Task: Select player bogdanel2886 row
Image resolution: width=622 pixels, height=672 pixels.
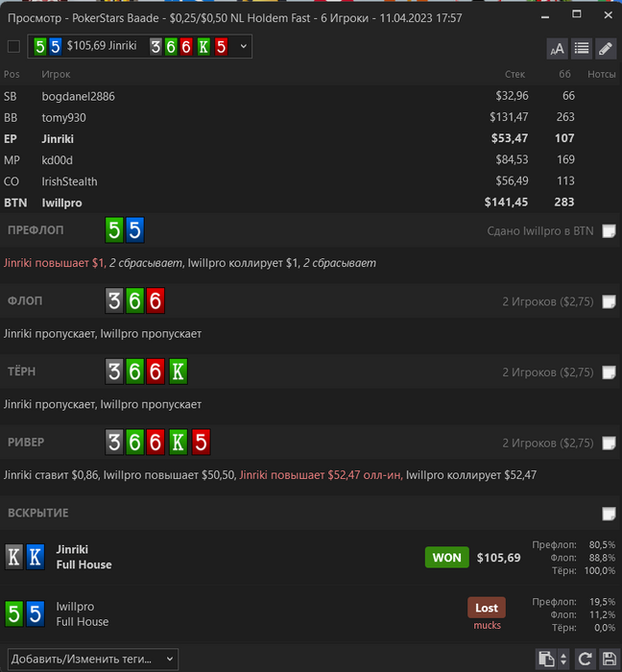Action: click(311, 96)
